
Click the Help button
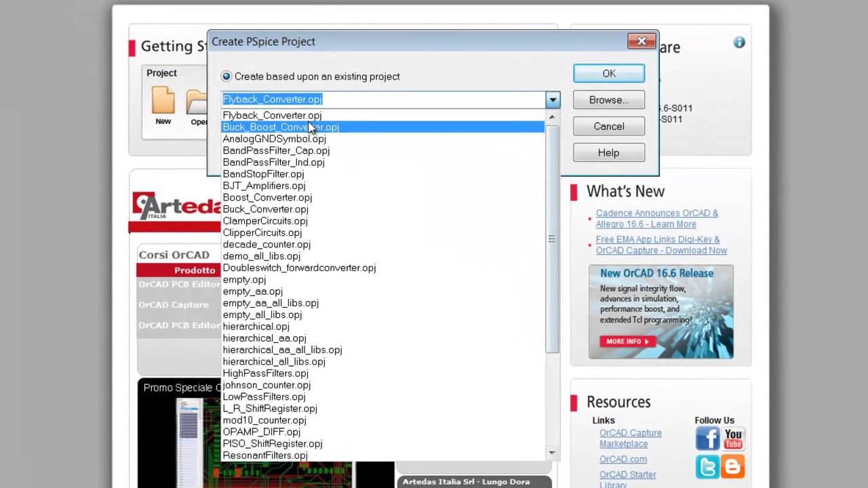coord(608,152)
